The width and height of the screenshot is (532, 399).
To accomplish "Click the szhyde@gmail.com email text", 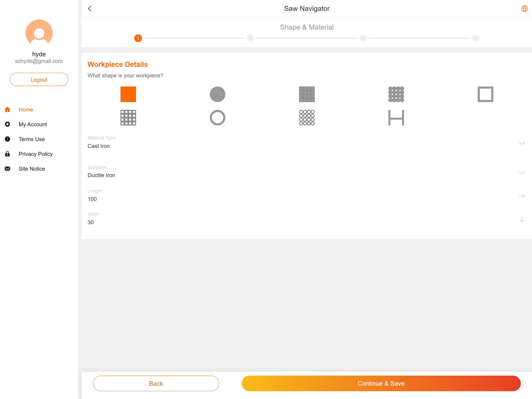I will (x=39, y=61).
